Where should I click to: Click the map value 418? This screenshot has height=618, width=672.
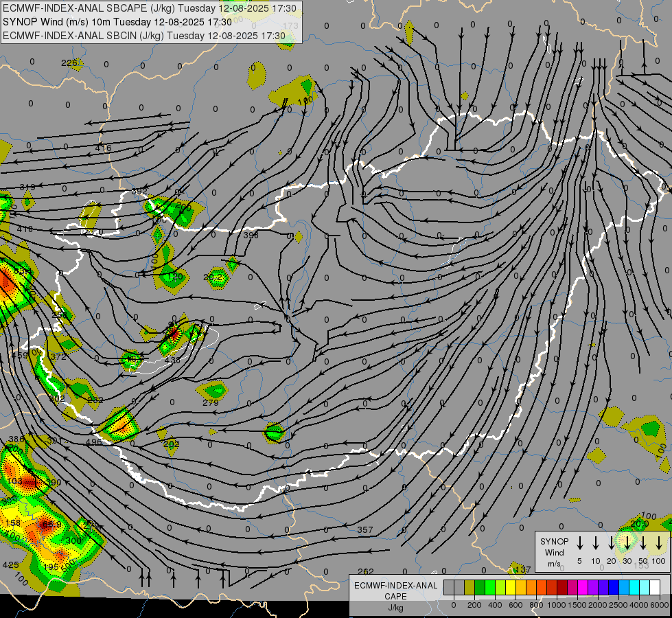(25, 229)
